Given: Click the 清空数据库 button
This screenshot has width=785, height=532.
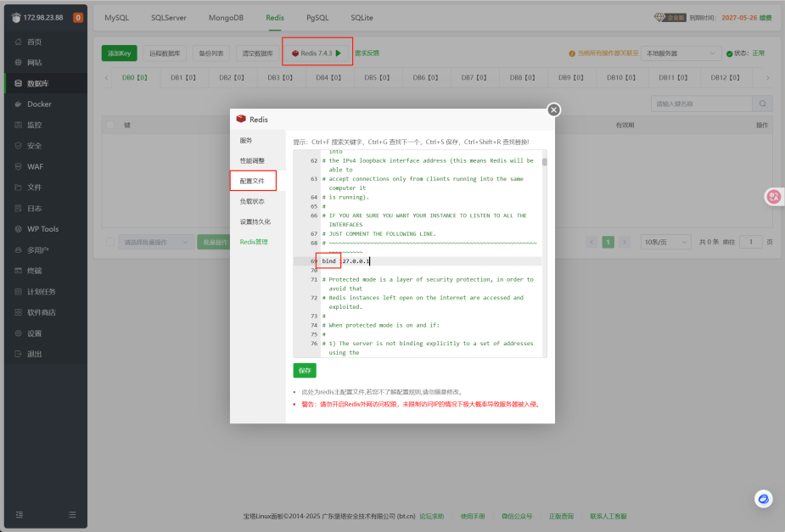Looking at the screenshot, I should point(257,53).
